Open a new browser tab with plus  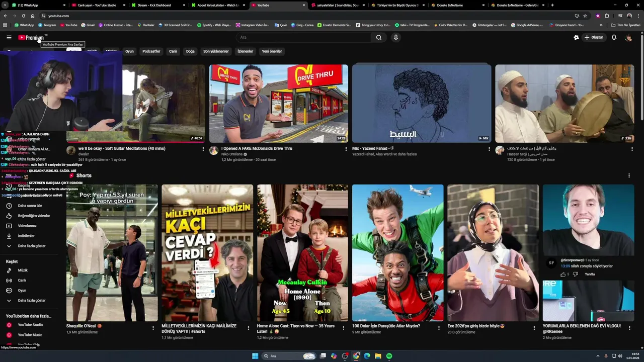(x=552, y=5)
